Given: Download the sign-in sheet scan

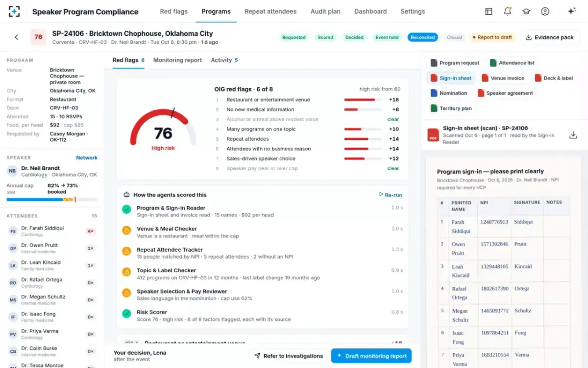Looking at the screenshot, I should 573,135.
